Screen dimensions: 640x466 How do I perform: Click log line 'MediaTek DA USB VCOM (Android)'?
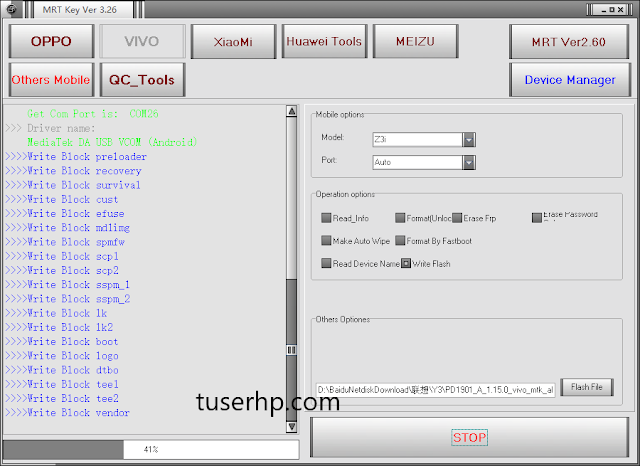click(x=112, y=142)
